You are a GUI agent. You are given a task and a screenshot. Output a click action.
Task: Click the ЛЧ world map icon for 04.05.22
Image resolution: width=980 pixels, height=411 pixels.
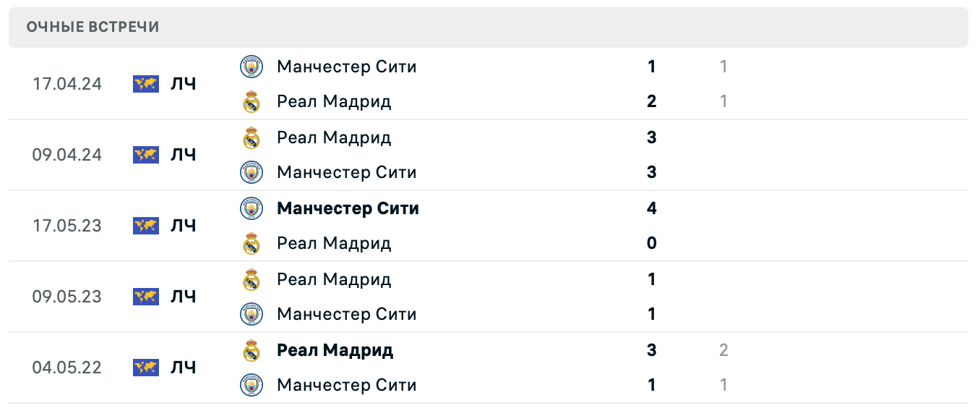(146, 368)
